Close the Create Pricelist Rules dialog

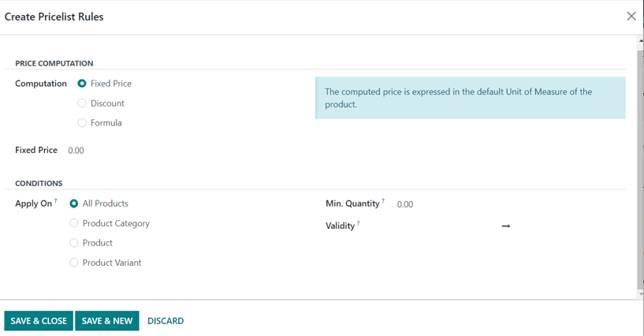(631, 16)
